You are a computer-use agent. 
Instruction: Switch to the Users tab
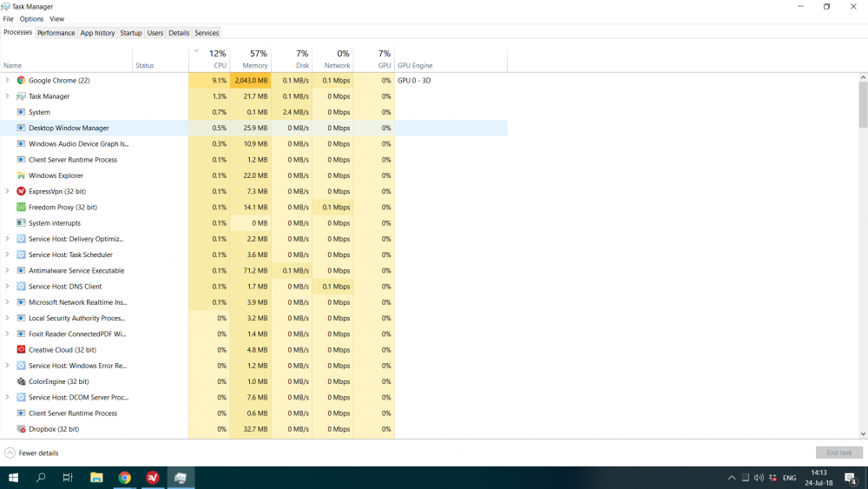click(155, 33)
